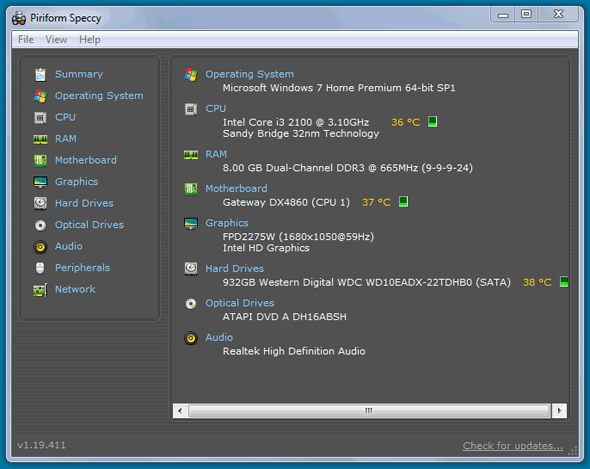590x469 pixels.
Task: Show Graphics details from sidebar
Action: (76, 181)
